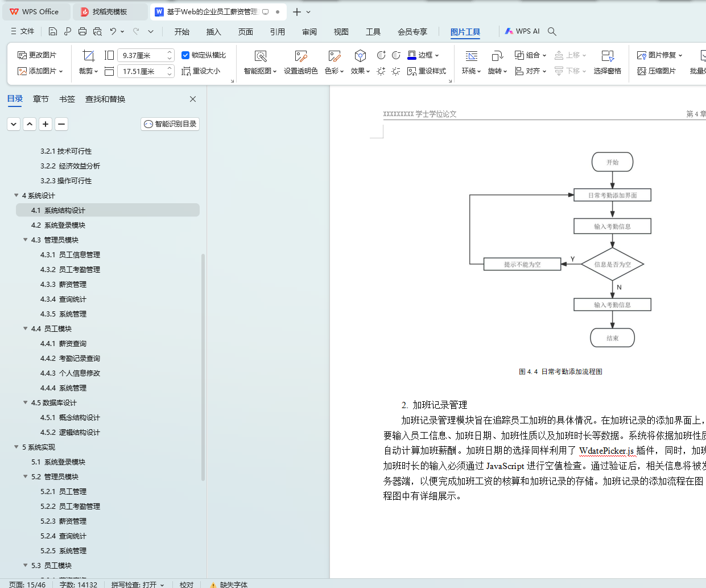Switch to the 开始 ribbon tab

click(182, 32)
